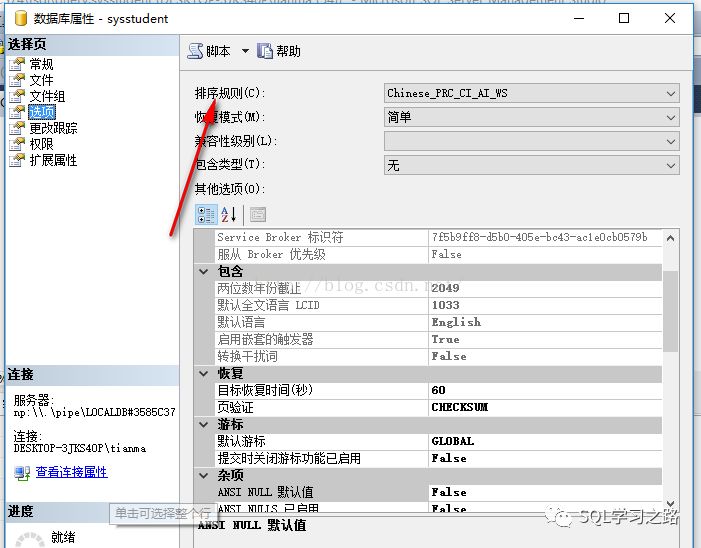Screen dimensions: 701x548
Task: Click the 帮助 toolbar icon
Action: coord(265,51)
